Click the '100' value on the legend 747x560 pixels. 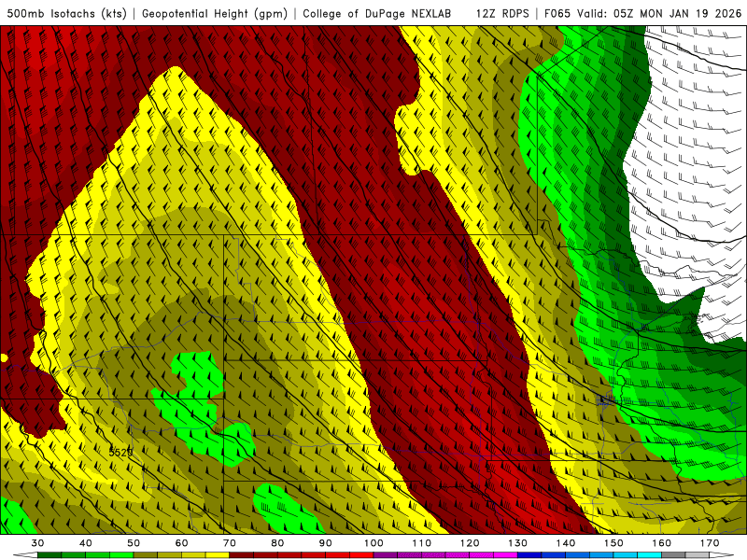click(373, 543)
